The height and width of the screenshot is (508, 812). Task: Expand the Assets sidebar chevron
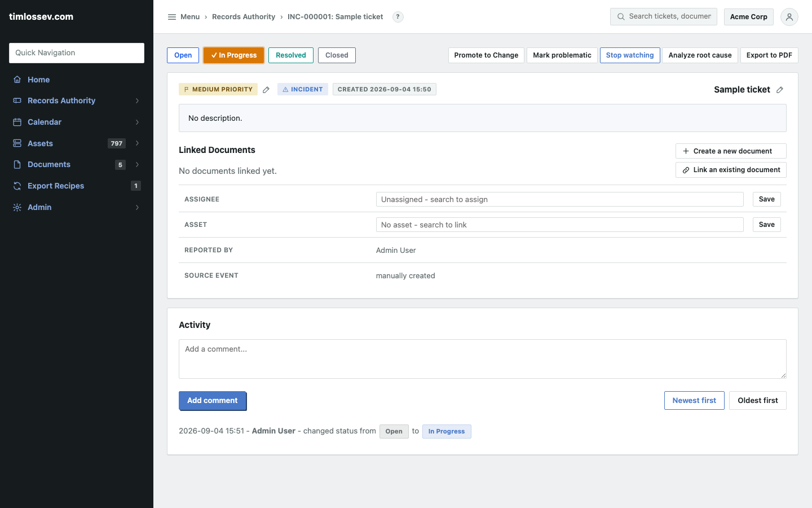[137, 143]
